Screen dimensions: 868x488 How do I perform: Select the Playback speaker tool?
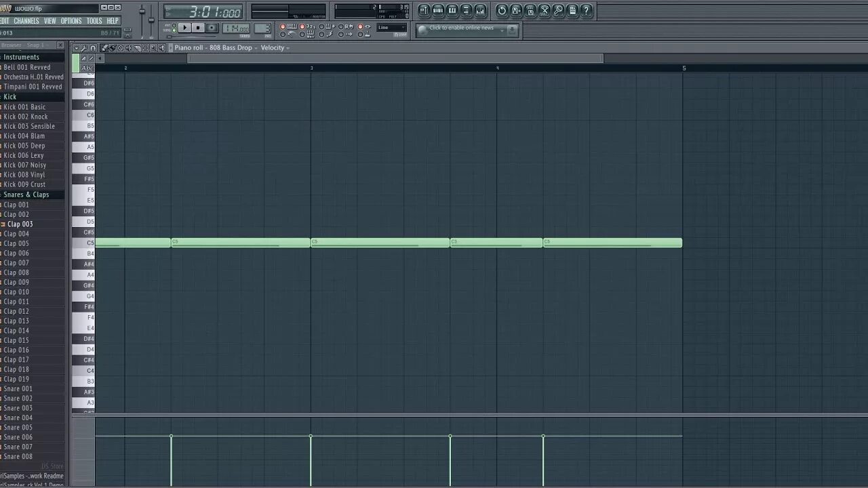(161, 48)
